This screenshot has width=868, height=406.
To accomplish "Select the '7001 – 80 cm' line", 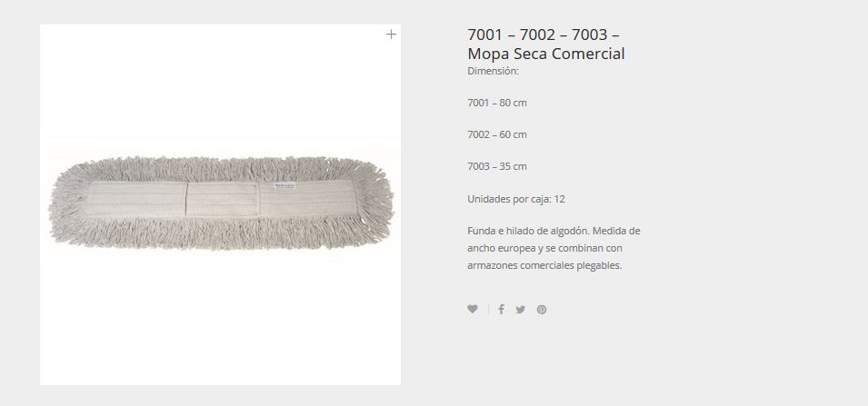I will [497, 103].
